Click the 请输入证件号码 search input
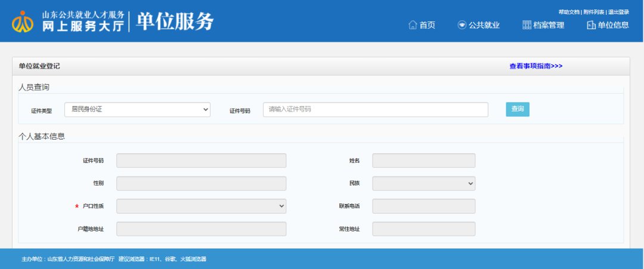Image resolution: width=644 pixels, height=269 pixels. pos(375,110)
